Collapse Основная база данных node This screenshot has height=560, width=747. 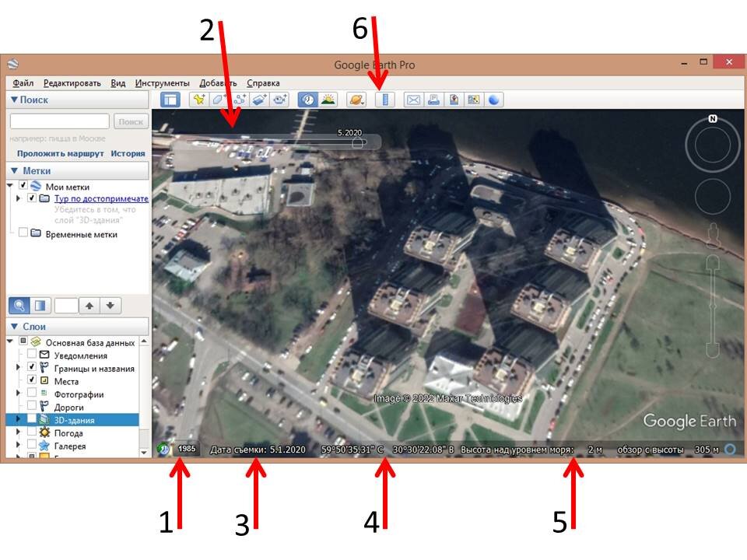coord(10,341)
